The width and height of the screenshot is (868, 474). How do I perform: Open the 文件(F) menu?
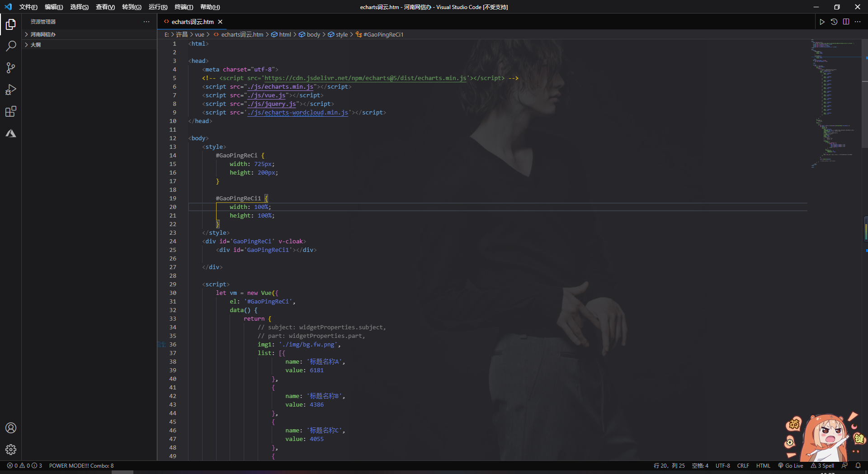(28, 7)
